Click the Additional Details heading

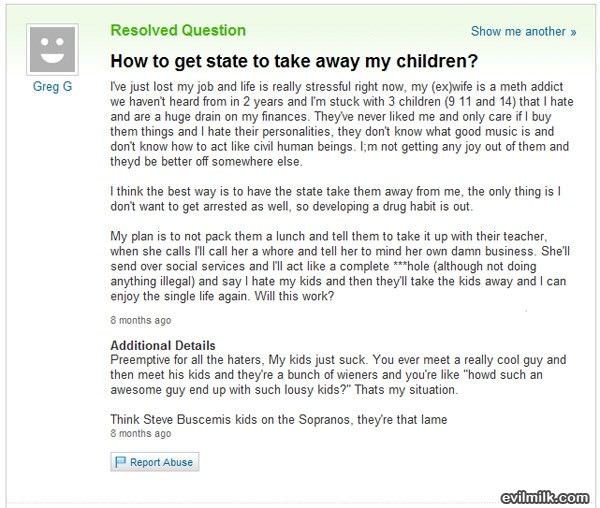[163, 345]
